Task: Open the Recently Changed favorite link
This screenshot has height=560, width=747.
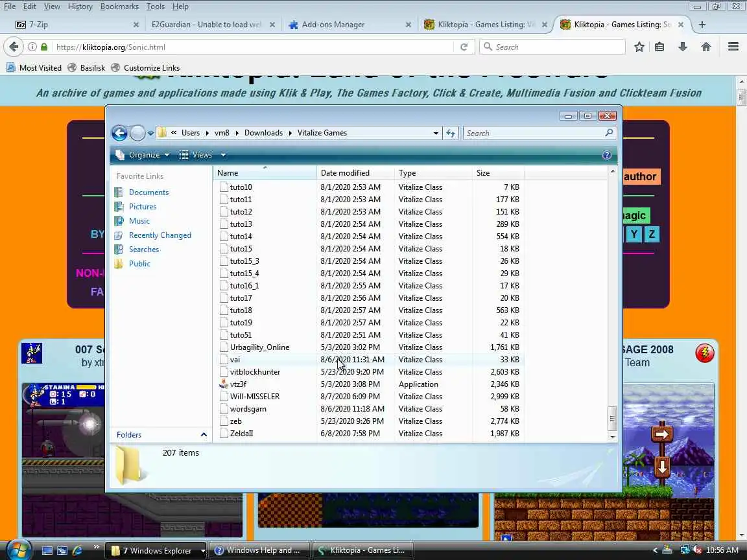Action: click(160, 235)
